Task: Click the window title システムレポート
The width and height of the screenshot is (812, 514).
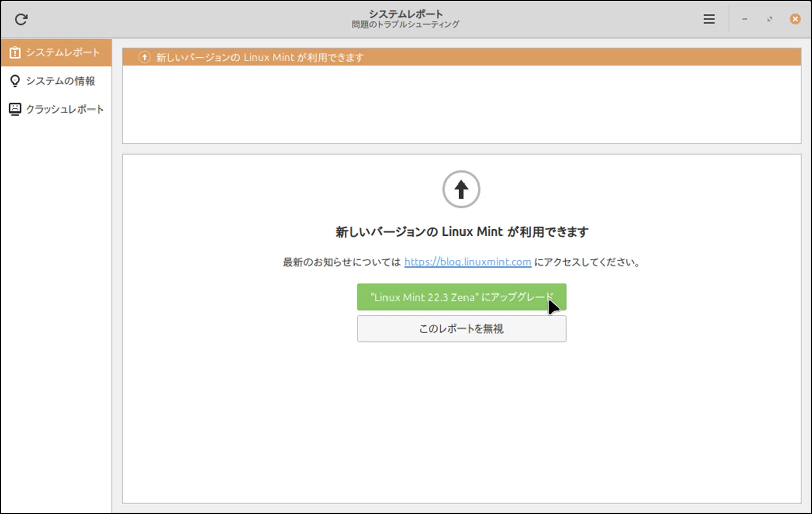Action: [405, 14]
